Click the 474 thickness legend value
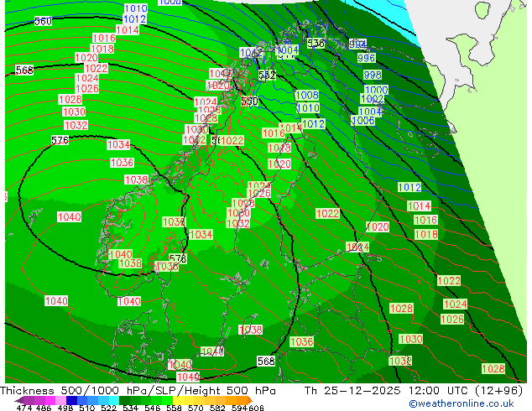The height and width of the screenshot is (411, 532). [24, 408]
